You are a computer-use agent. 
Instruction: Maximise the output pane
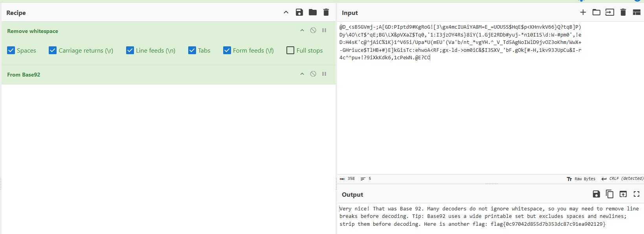click(637, 194)
